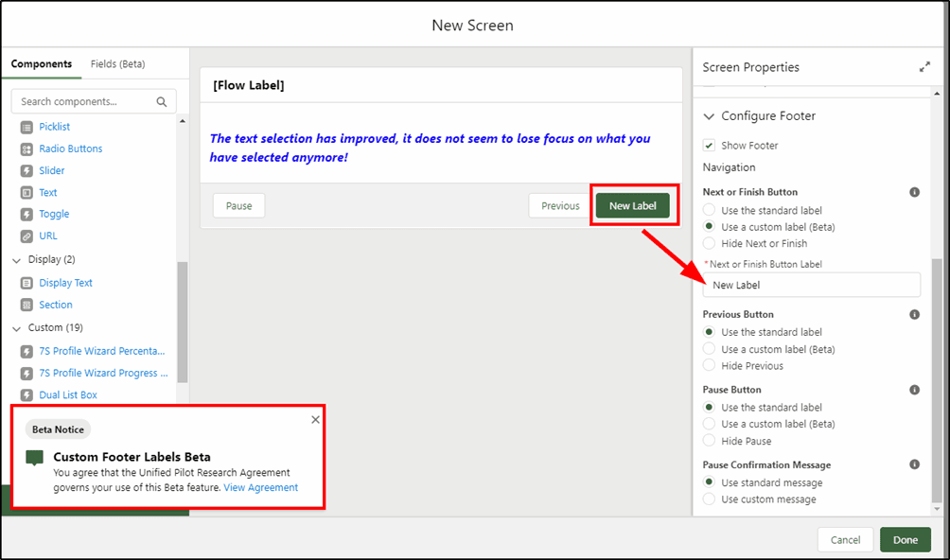Viewport: 950px width, 560px height.
Task: Collapse the Configure Footer section
Action: [709, 116]
